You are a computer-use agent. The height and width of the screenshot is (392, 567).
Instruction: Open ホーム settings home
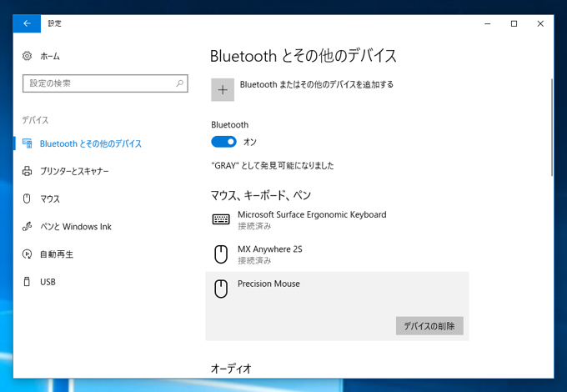click(x=50, y=57)
